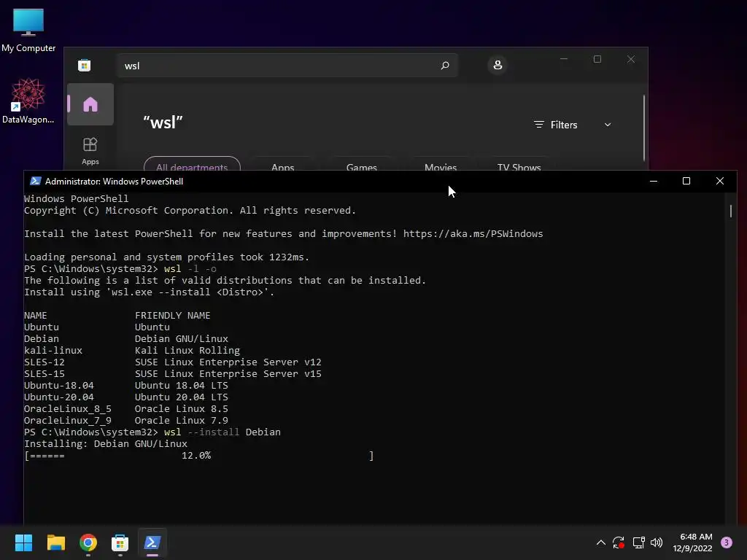
Task: Click the 'wsl --install Debian' command line
Action: pyautogui.click(x=152, y=432)
